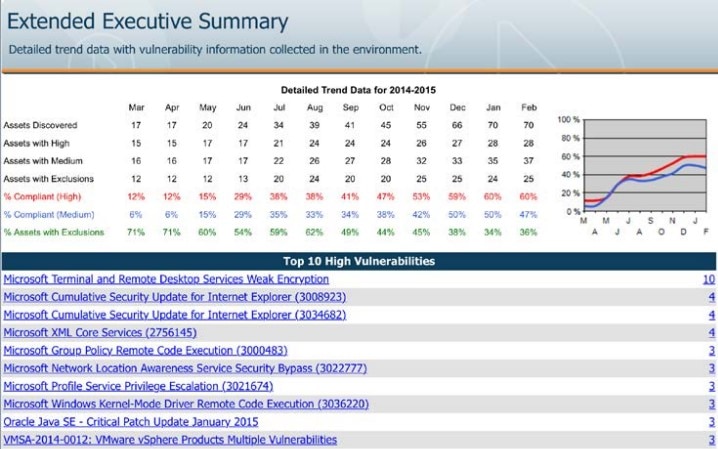Click count 4 for XML Core Services
Screen dimensions: 718x449
712,333
